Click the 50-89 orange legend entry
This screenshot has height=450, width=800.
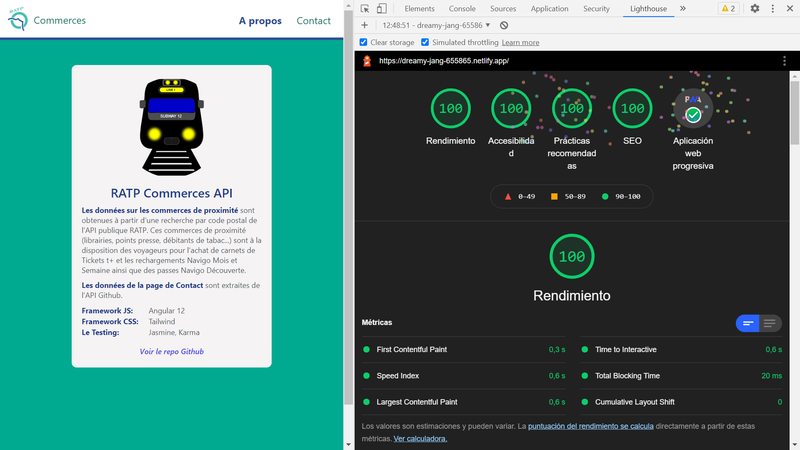[568, 196]
